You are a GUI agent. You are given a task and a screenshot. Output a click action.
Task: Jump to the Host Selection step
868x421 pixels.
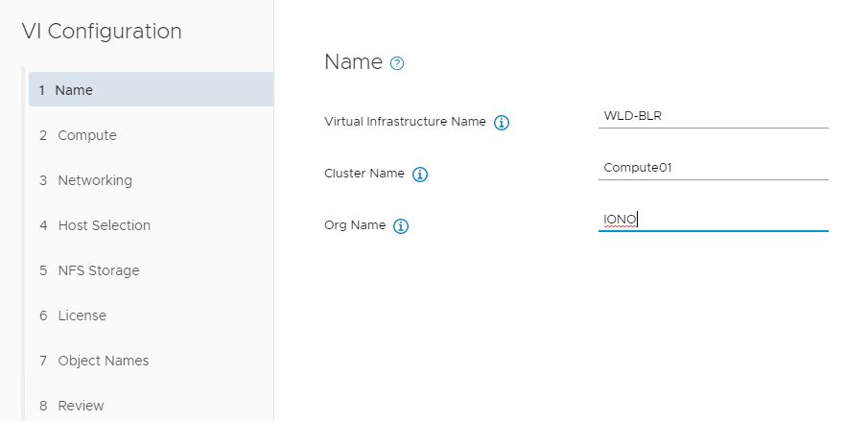click(x=104, y=225)
